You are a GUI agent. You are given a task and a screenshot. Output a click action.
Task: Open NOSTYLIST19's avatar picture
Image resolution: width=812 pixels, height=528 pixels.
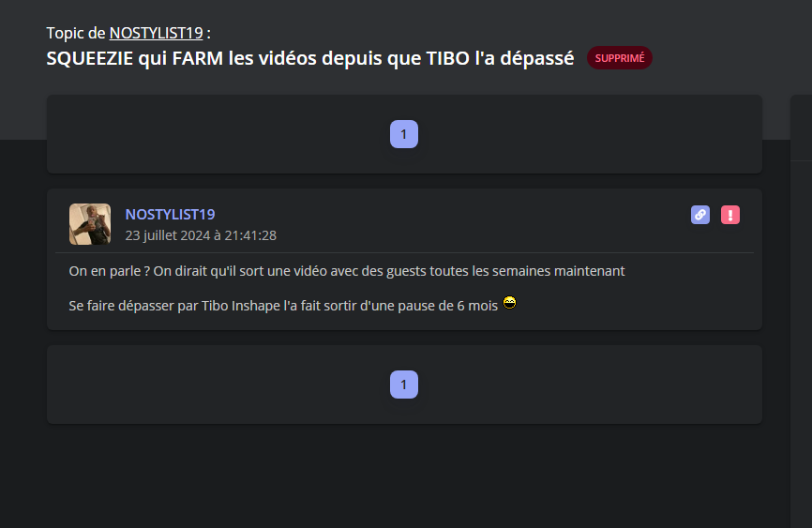(90, 224)
